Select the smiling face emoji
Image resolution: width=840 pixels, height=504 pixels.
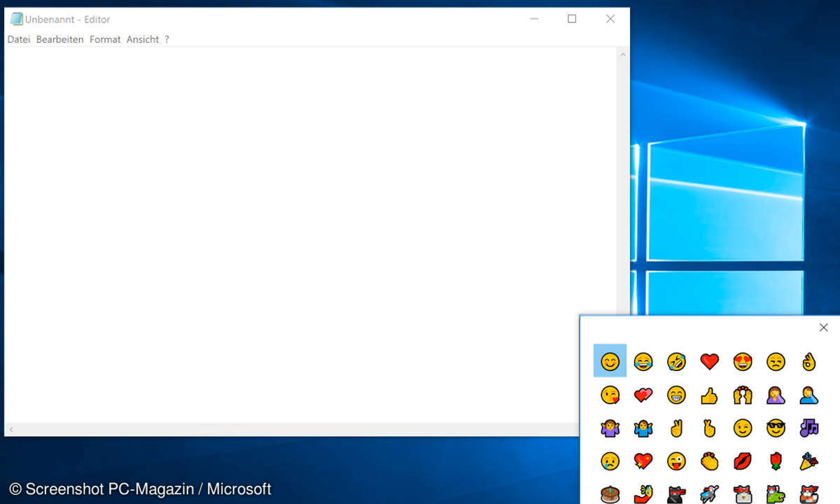pyautogui.click(x=610, y=361)
